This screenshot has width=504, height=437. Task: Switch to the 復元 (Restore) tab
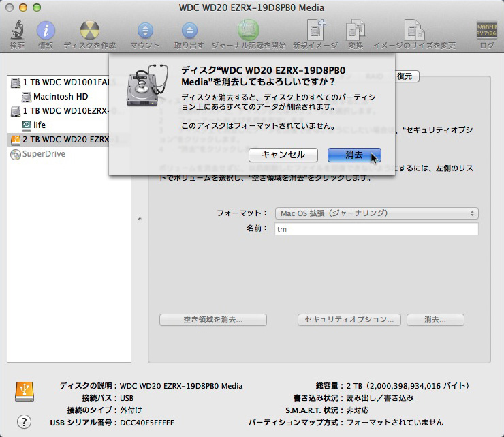[404, 76]
